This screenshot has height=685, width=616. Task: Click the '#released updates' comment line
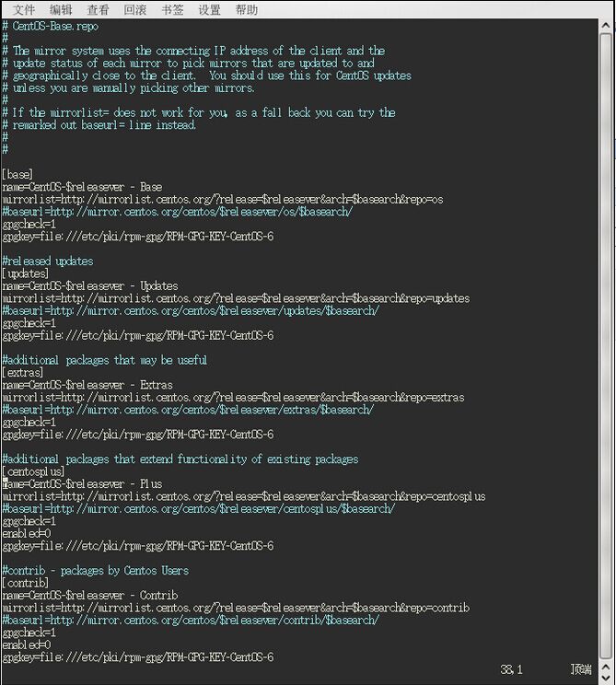[x=48, y=261]
